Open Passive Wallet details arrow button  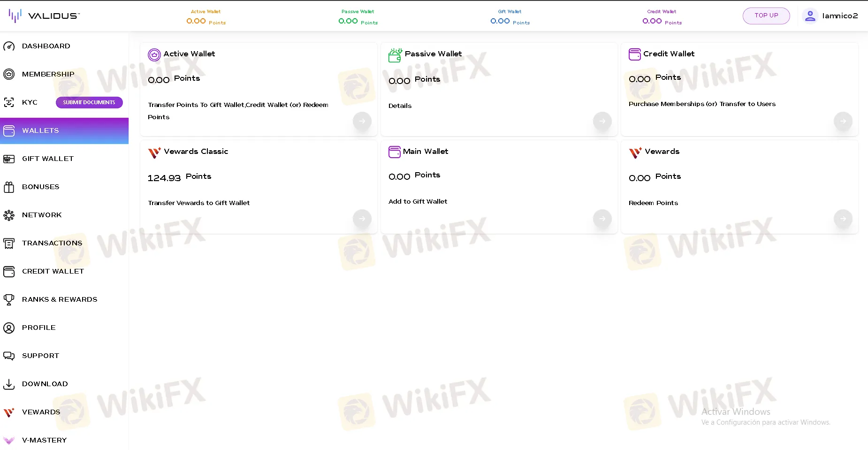click(x=602, y=121)
